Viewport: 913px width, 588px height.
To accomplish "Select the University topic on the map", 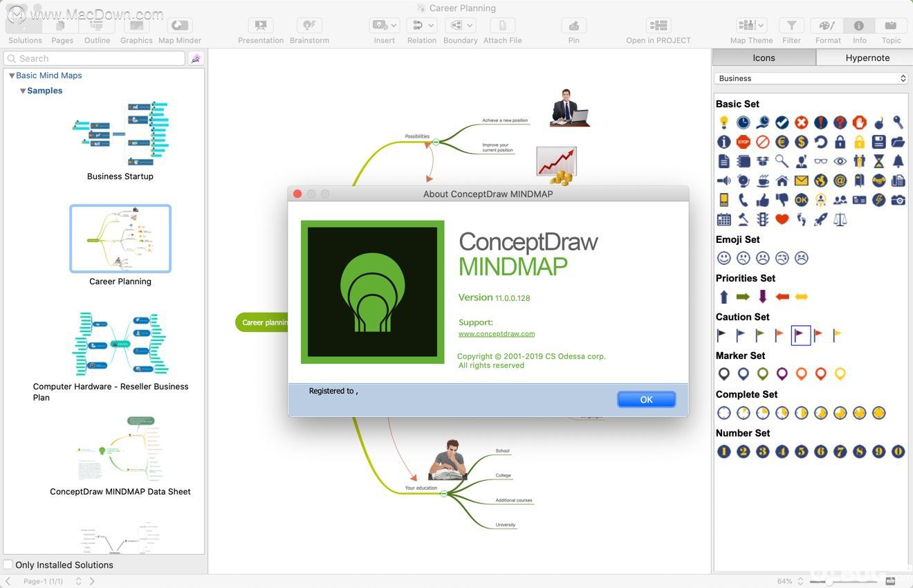I will (506, 524).
